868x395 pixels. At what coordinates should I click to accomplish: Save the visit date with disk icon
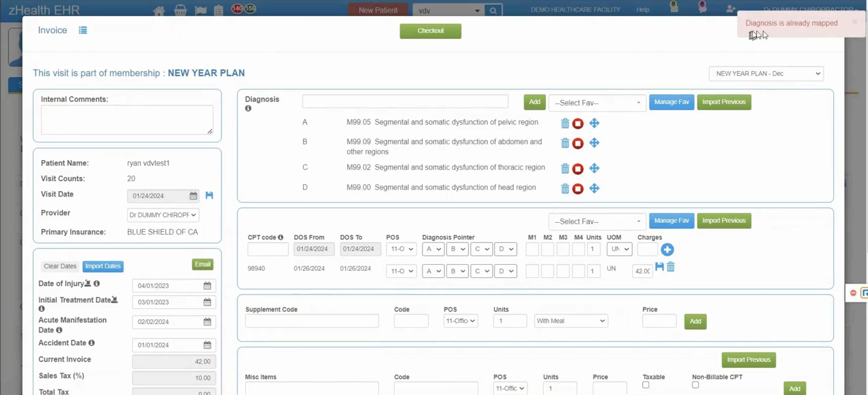pyautogui.click(x=209, y=195)
